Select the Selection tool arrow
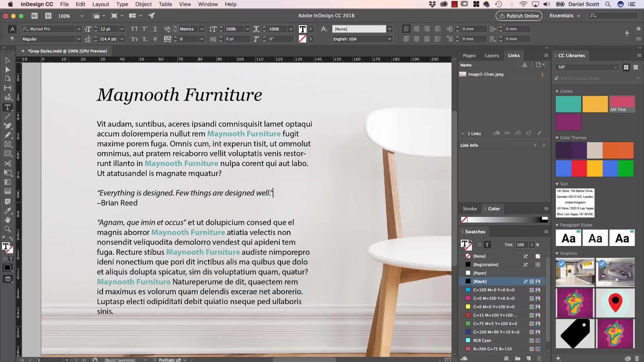Image resolution: width=644 pixels, height=362 pixels. [7, 60]
